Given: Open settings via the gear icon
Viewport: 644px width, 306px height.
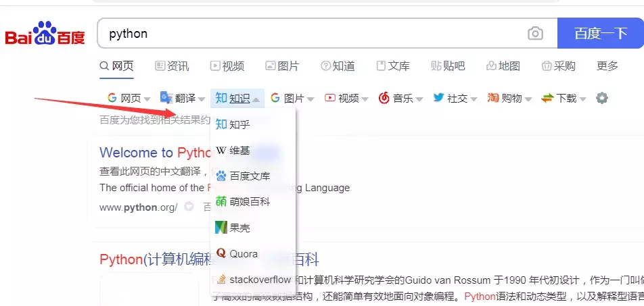Looking at the screenshot, I should [601, 98].
